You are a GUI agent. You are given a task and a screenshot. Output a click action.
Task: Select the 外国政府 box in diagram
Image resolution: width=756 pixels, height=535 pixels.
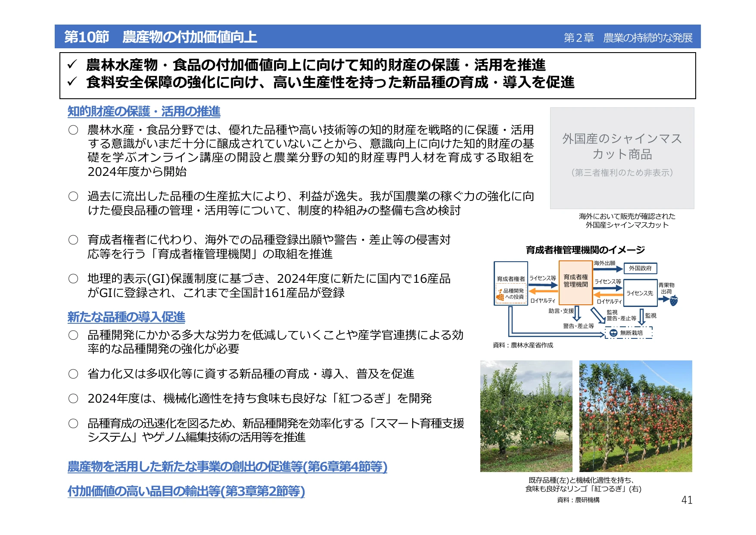(x=641, y=268)
